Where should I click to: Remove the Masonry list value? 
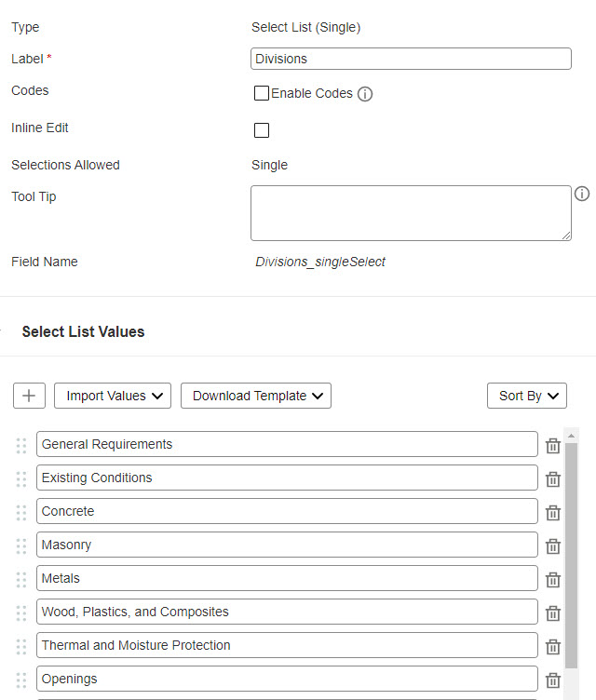pyautogui.click(x=552, y=546)
